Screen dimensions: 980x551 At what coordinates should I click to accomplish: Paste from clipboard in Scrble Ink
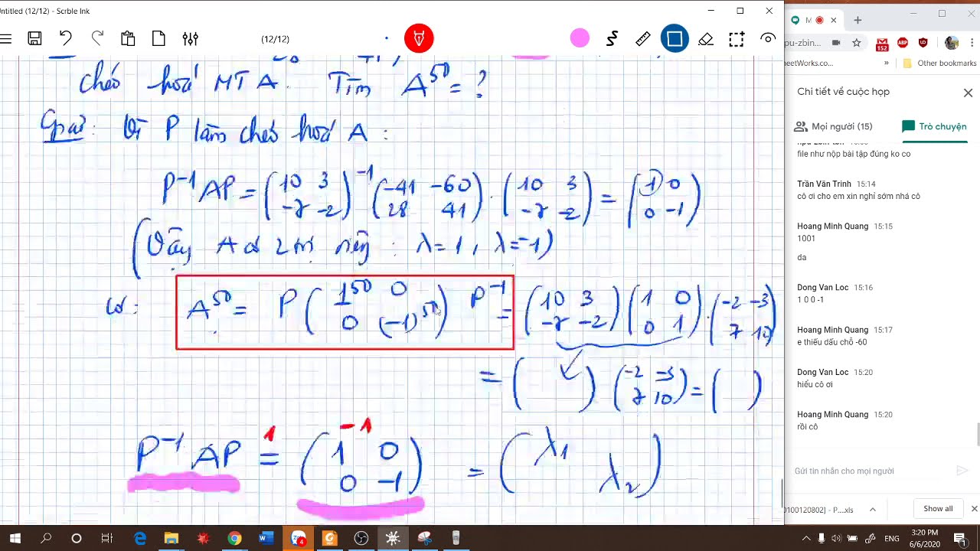pos(128,38)
